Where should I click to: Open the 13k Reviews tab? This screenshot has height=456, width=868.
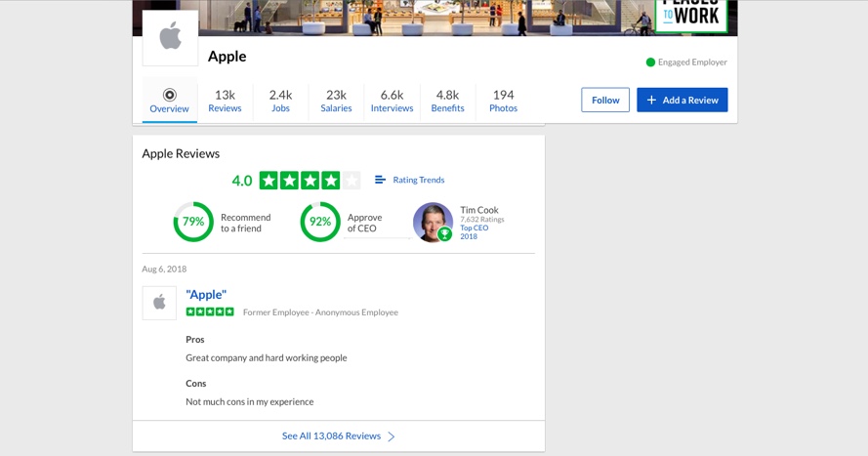tap(225, 101)
